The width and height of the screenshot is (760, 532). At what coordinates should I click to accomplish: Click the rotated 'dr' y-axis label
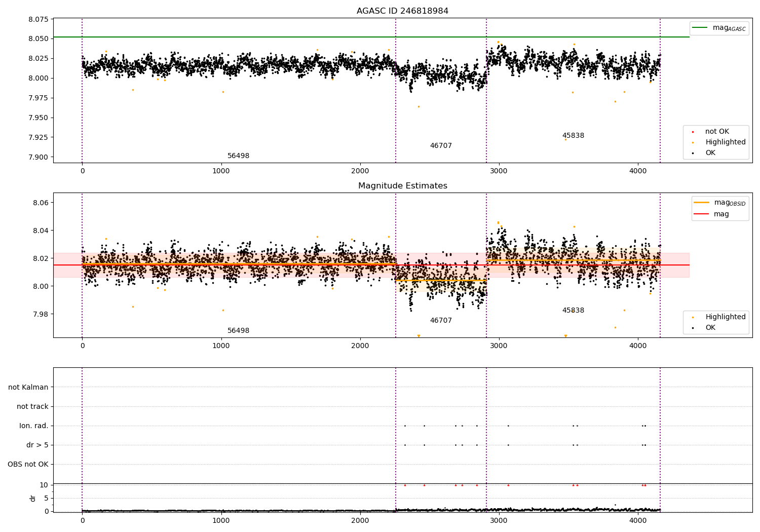(x=33, y=498)
